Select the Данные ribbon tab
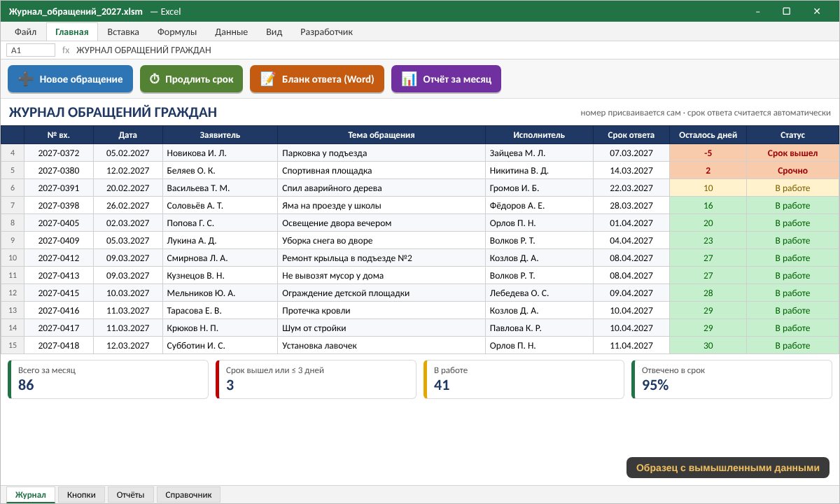This screenshot has height=504, width=840. click(x=232, y=31)
